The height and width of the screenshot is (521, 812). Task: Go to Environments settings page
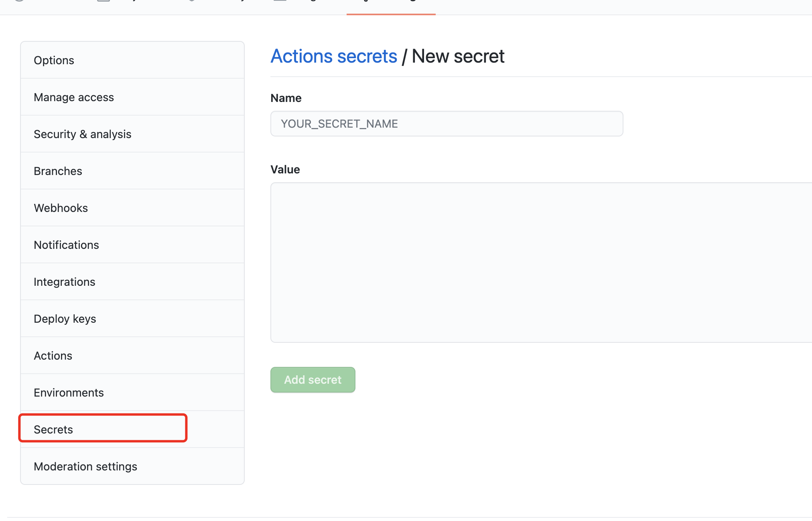coord(69,393)
